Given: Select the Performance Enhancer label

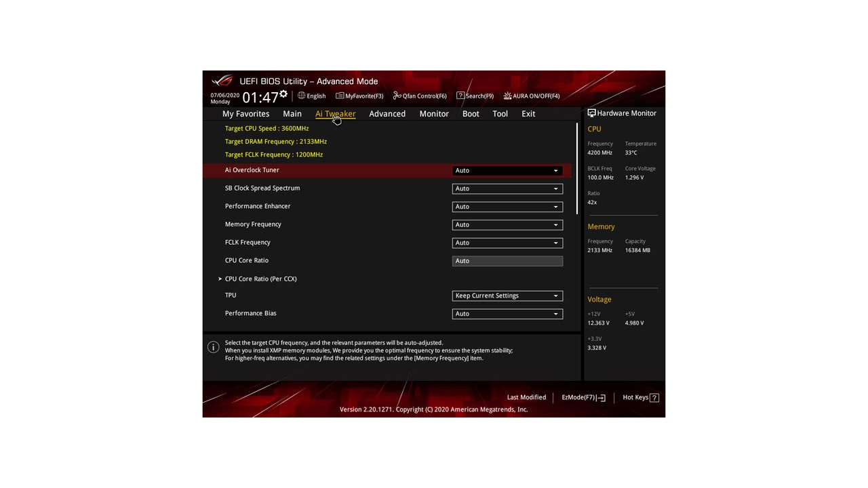Looking at the screenshot, I should coord(258,206).
